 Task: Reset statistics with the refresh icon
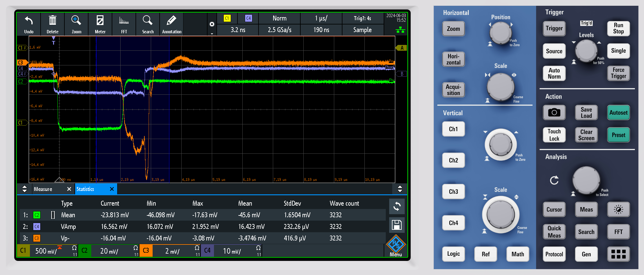(397, 207)
